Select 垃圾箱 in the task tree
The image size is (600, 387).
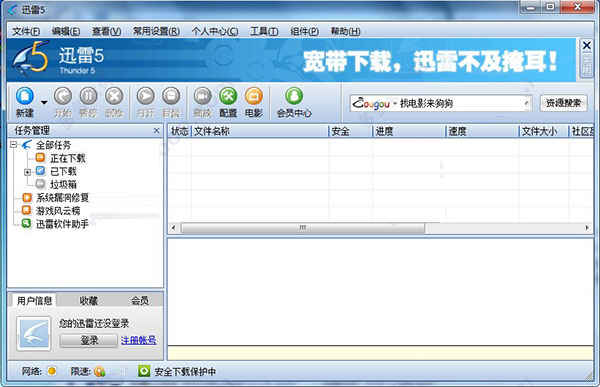63,185
